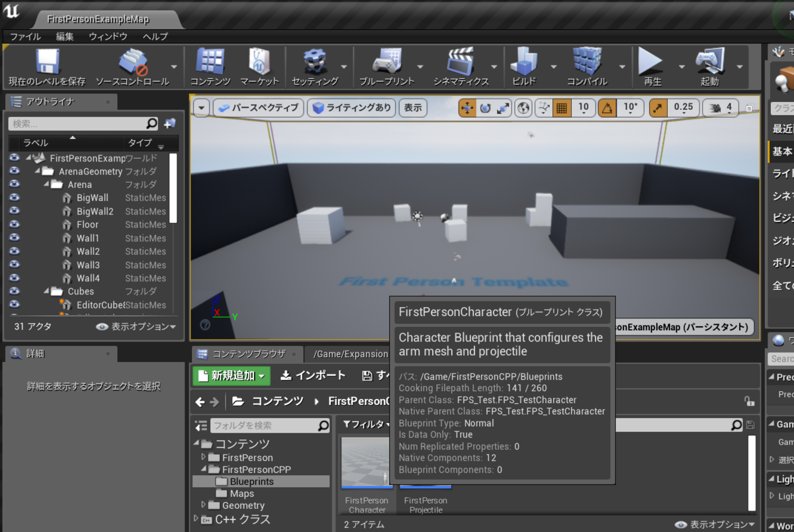
Task: Expand Geometry folder in content tree
Action: coord(204,505)
